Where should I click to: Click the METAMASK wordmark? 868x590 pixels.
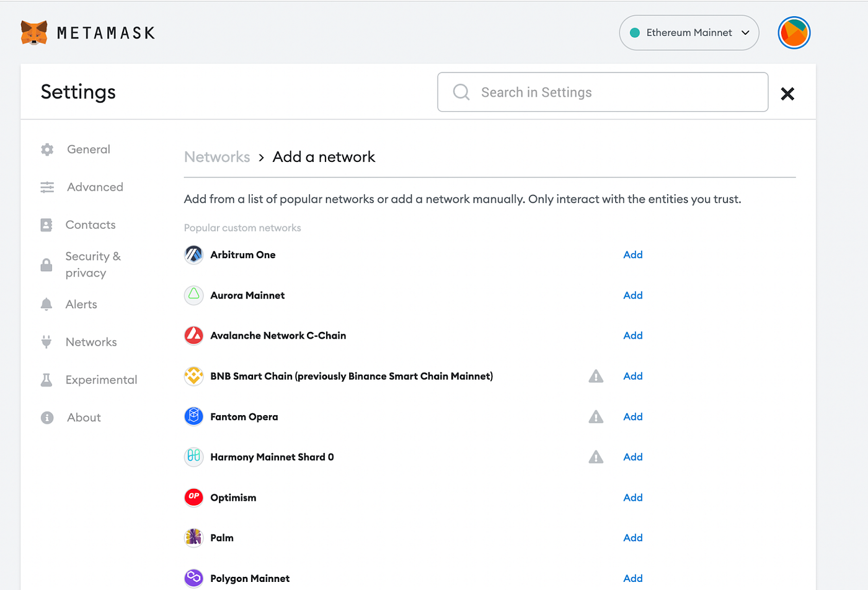106,33
